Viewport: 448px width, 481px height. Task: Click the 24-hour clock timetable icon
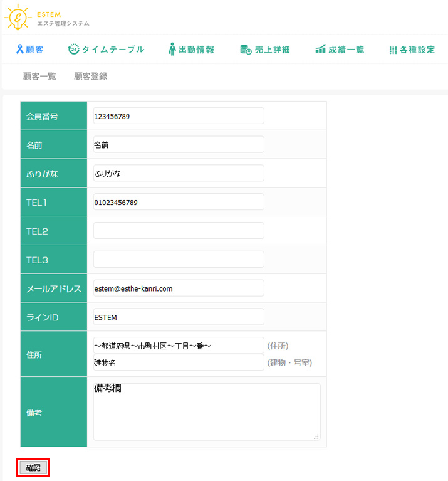[73, 50]
